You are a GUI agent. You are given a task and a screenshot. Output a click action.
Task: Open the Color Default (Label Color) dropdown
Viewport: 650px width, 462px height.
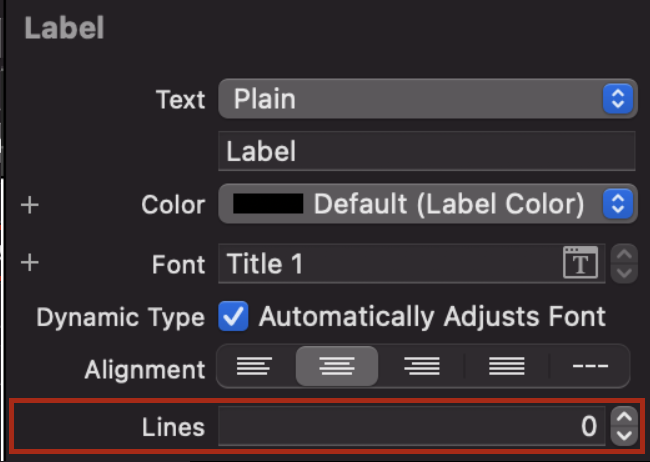pyautogui.click(x=427, y=204)
